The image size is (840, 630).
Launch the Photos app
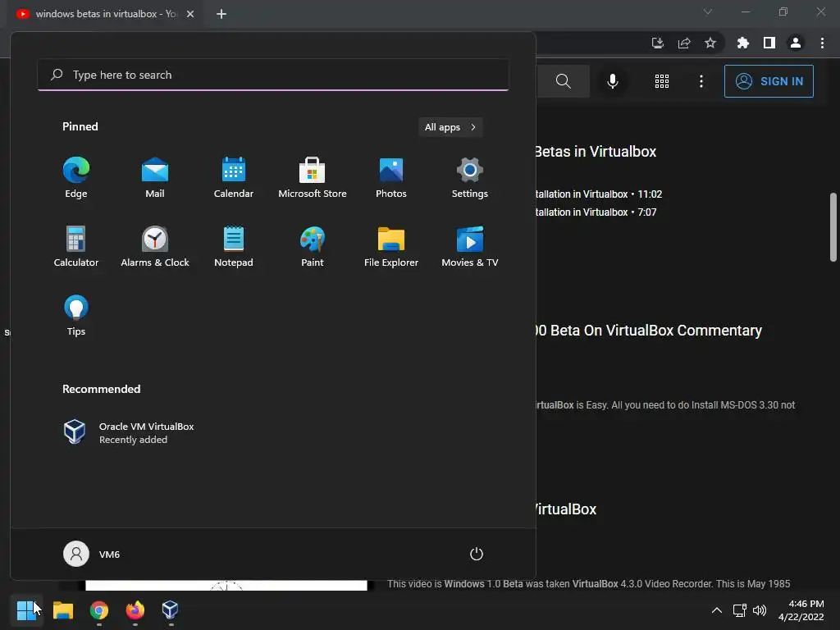pyautogui.click(x=391, y=178)
